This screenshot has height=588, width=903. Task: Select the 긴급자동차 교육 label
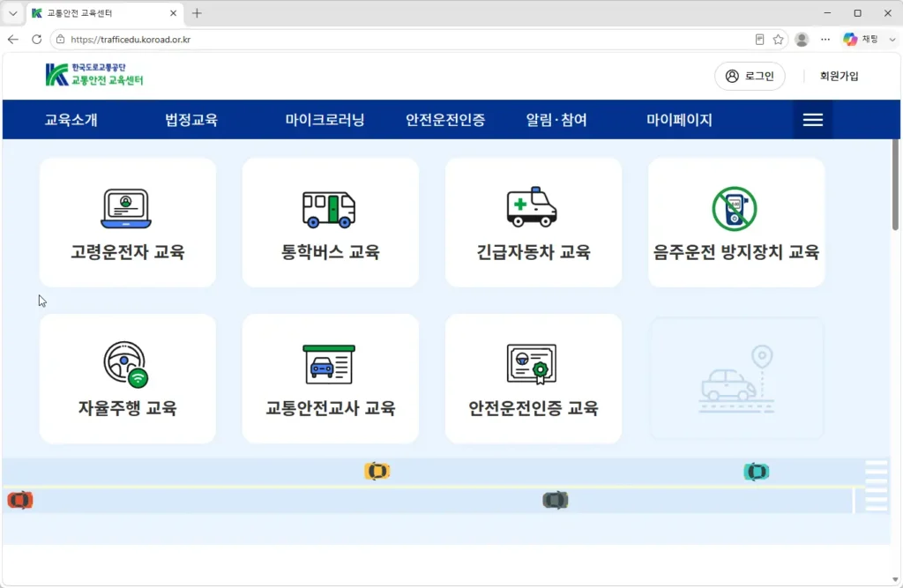534,251
